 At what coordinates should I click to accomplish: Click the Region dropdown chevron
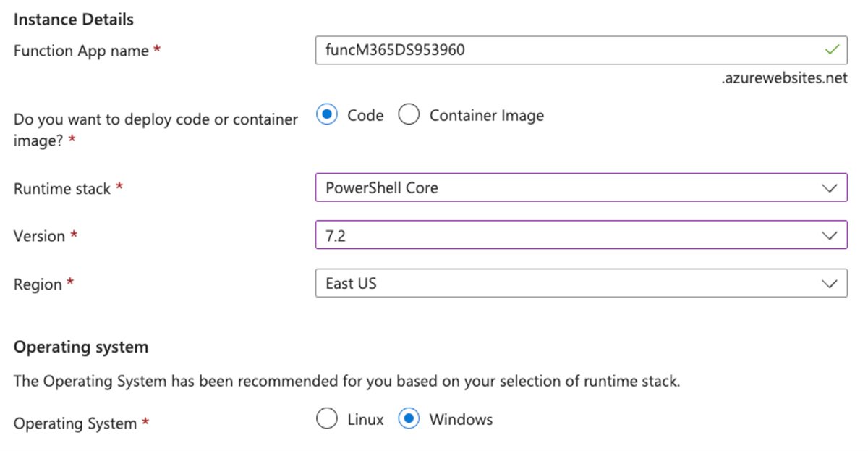830,283
